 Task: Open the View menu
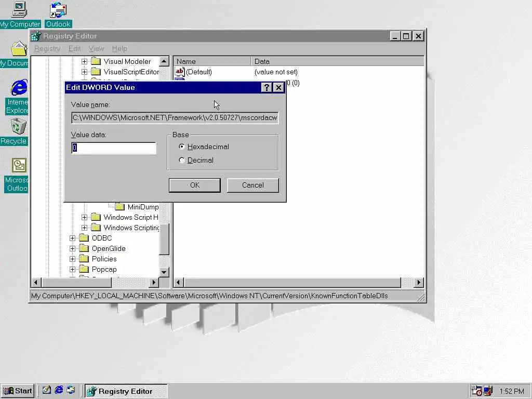pos(96,48)
